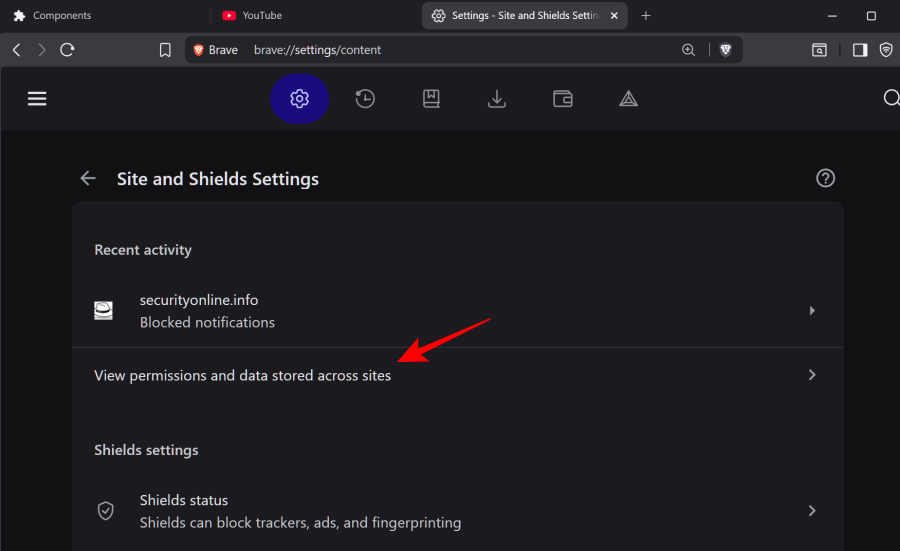
Task: Open the hamburger main menu
Action: (x=37, y=98)
